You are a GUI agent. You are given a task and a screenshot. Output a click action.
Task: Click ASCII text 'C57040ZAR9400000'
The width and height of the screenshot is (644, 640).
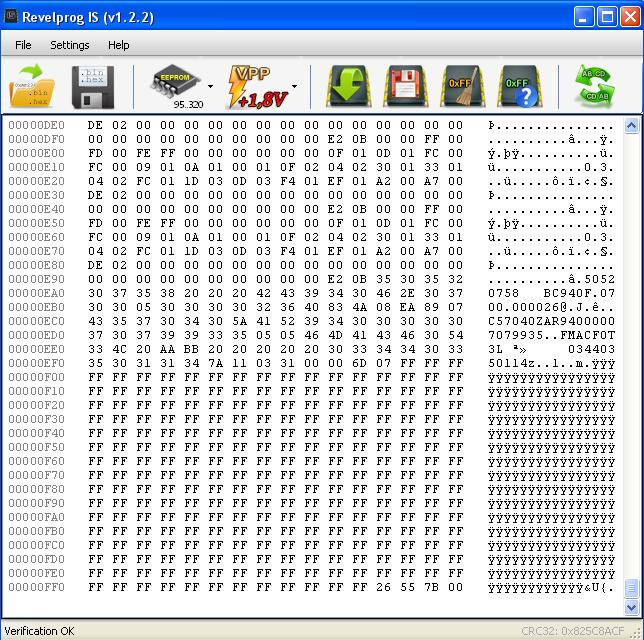551,321
